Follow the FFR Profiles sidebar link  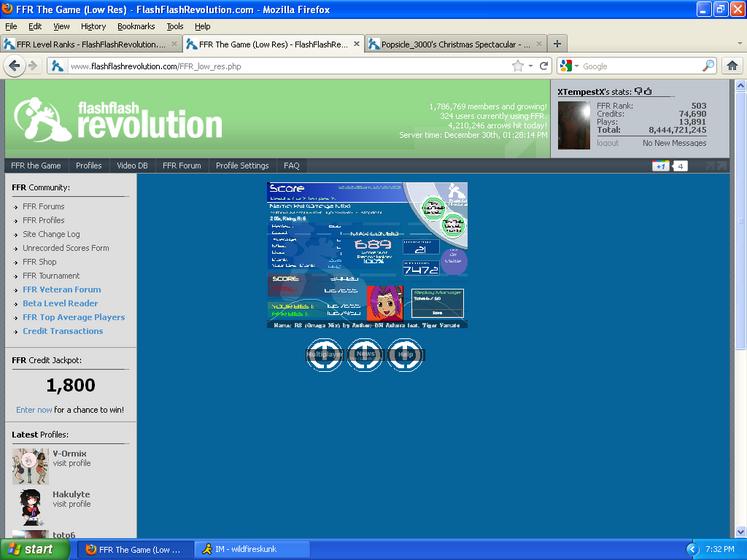tap(43, 220)
